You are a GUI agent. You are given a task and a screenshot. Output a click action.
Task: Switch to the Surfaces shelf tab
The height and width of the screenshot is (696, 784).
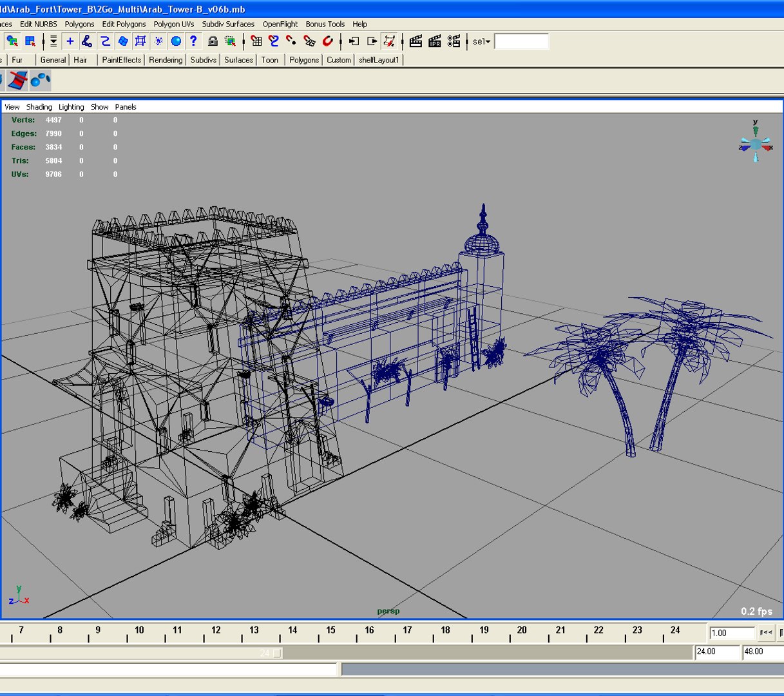tap(238, 60)
